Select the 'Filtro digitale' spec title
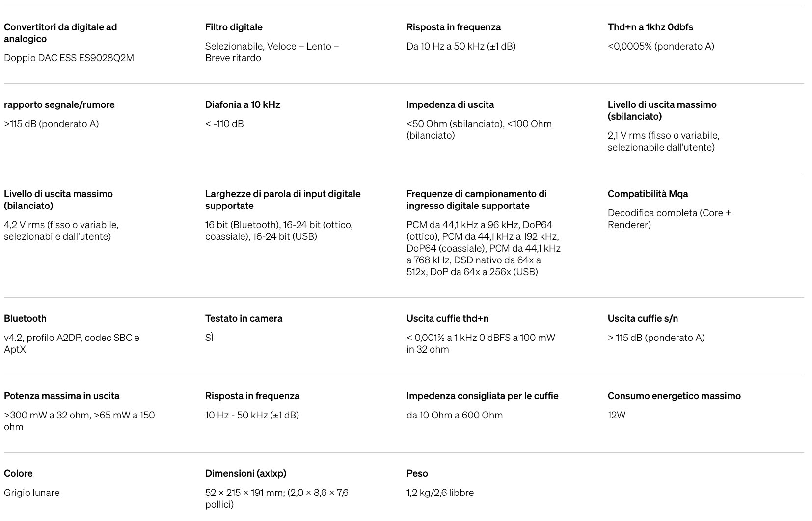Image resolution: width=812 pixels, height=521 pixels. (x=234, y=27)
